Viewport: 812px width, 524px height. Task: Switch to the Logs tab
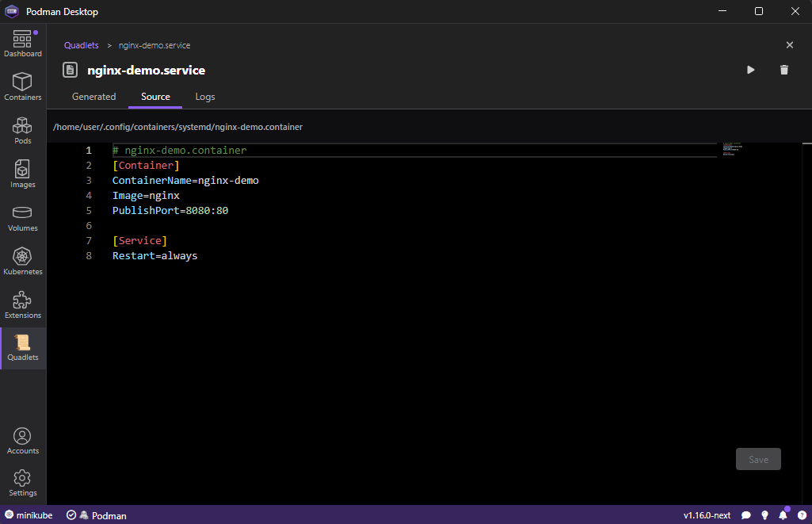205,97
